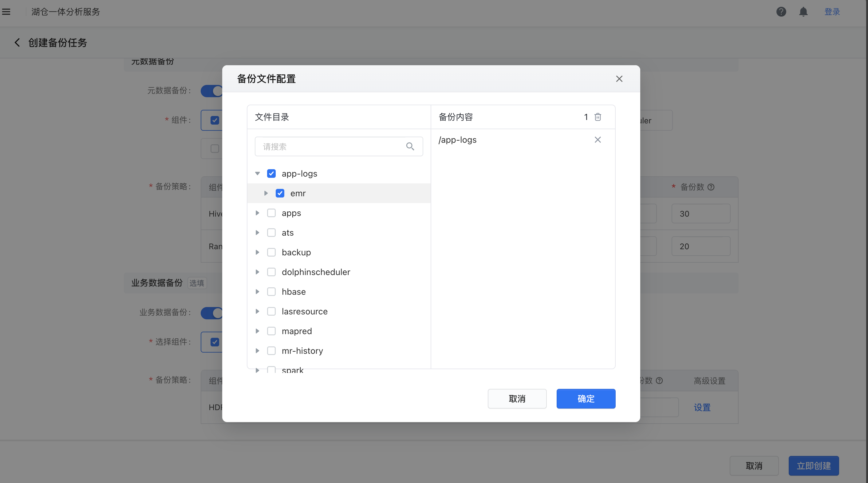Check the dolphinscheduler folder checkbox
This screenshot has height=483, width=868.
click(271, 272)
